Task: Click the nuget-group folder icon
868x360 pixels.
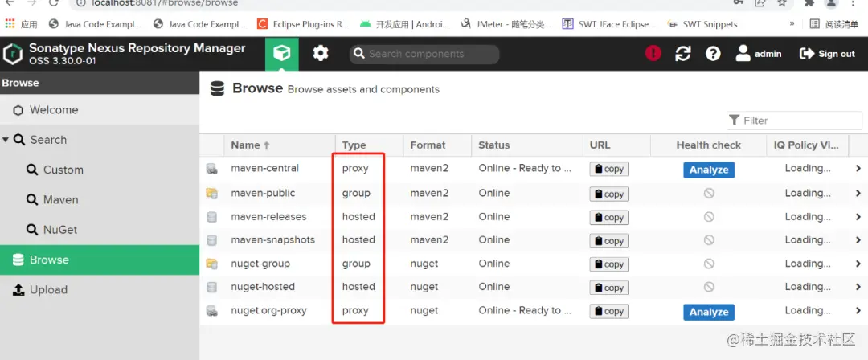Action: (x=211, y=264)
